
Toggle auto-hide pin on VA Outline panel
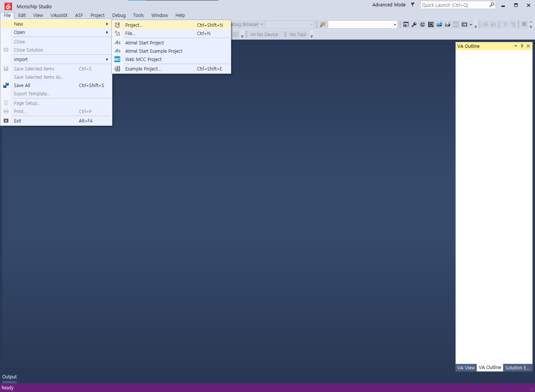coord(522,46)
